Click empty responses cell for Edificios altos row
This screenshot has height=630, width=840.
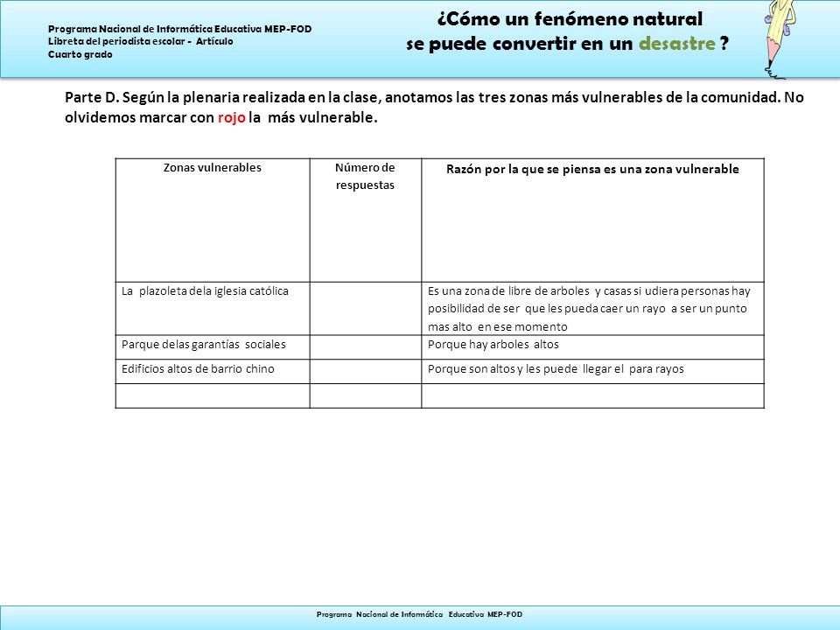(x=366, y=371)
